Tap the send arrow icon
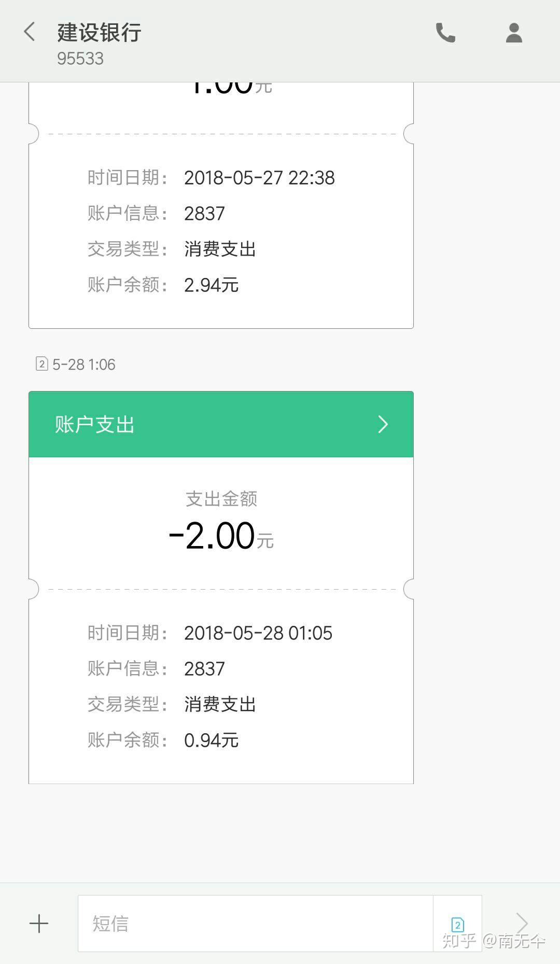The image size is (560, 964). point(522,923)
